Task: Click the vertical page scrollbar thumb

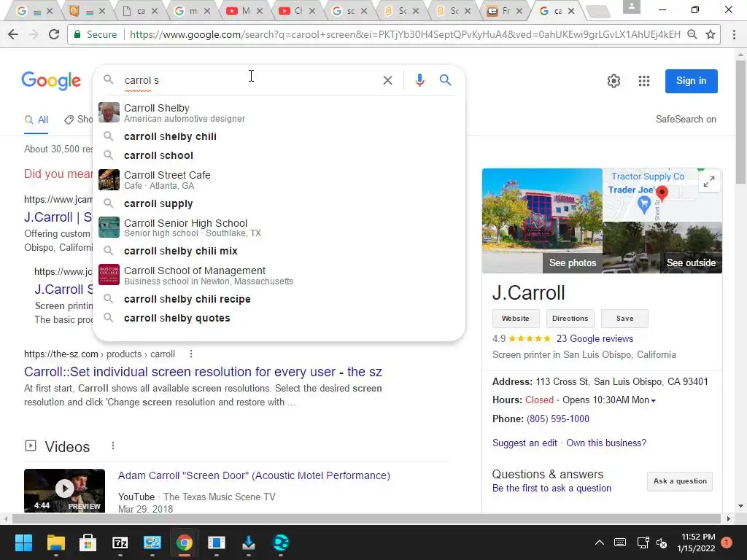Action: (740, 122)
